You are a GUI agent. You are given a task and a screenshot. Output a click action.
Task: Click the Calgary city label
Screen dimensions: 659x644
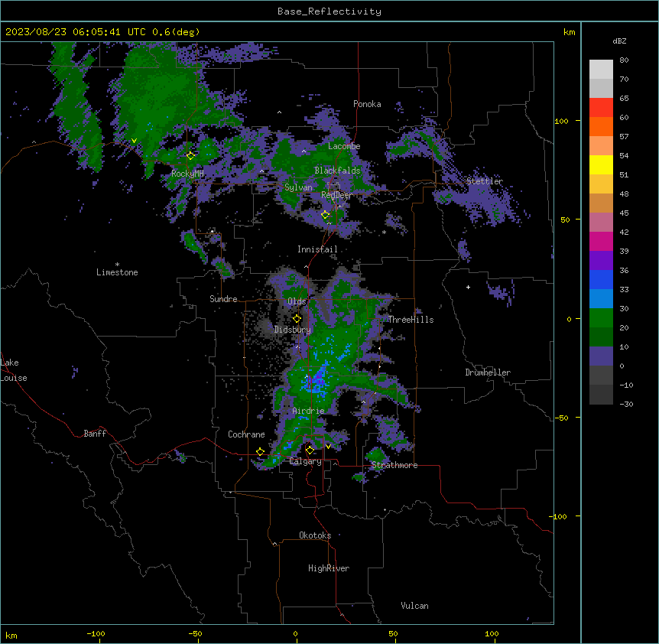pos(306,461)
